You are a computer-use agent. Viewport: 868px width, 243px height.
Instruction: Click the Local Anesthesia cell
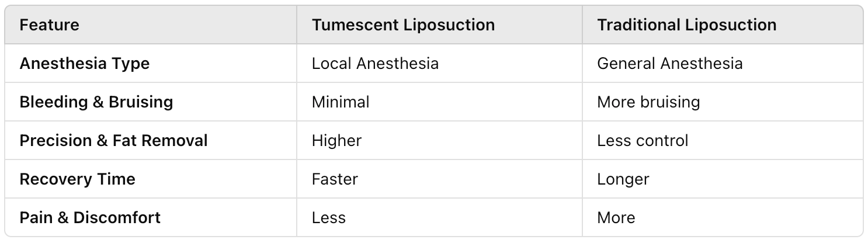pyautogui.click(x=375, y=63)
